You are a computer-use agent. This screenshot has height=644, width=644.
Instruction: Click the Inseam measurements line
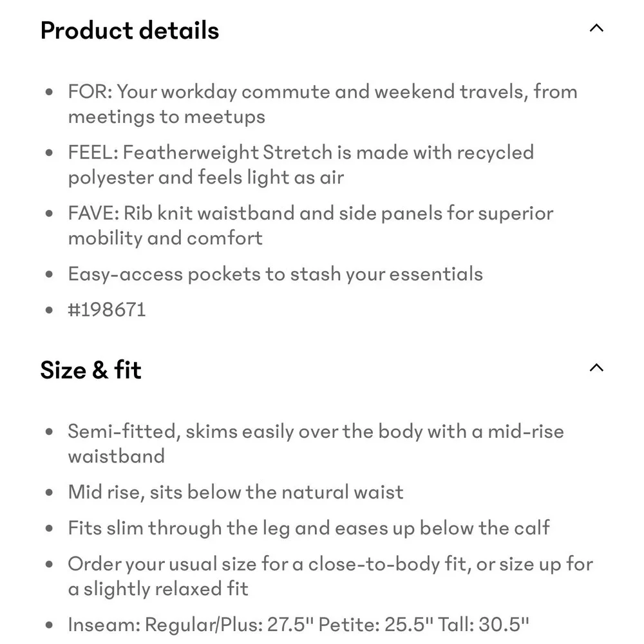[x=299, y=625]
